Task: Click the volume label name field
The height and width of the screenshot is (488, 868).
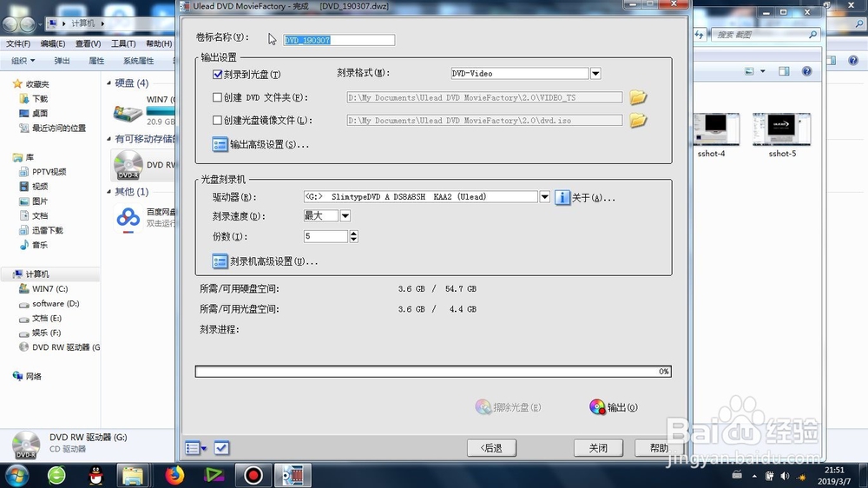Action: tap(339, 40)
